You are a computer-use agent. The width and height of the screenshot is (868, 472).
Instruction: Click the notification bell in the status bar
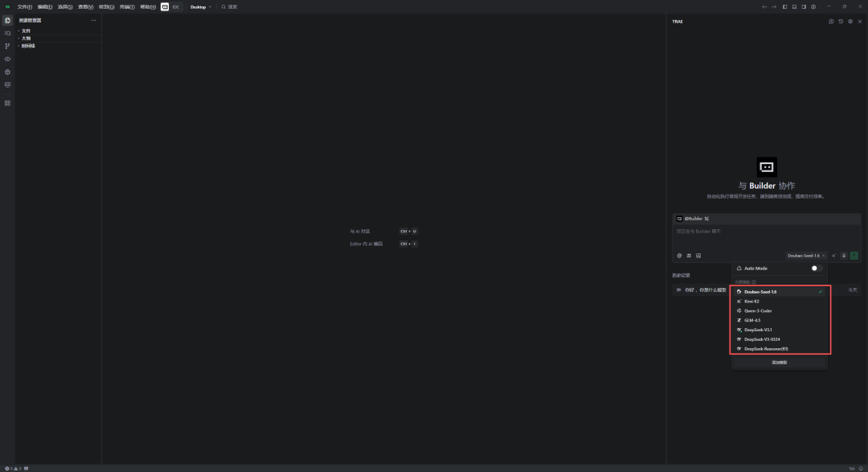click(861, 469)
